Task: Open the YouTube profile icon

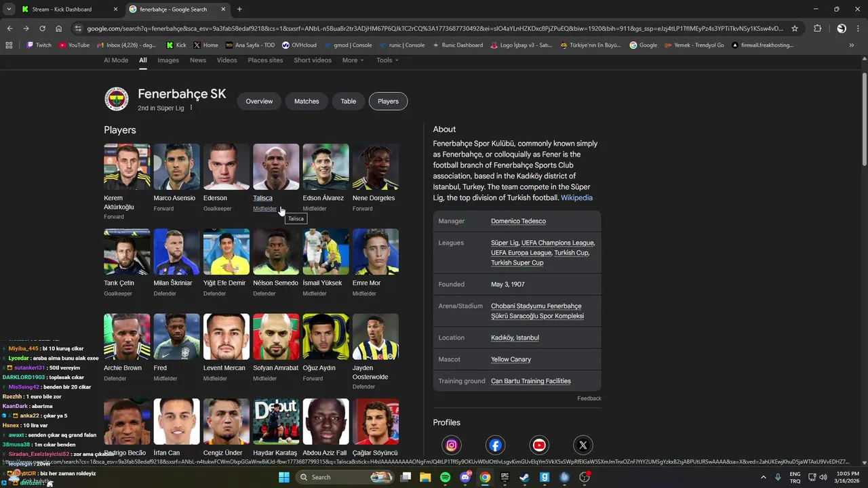Action: tap(539, 445)
